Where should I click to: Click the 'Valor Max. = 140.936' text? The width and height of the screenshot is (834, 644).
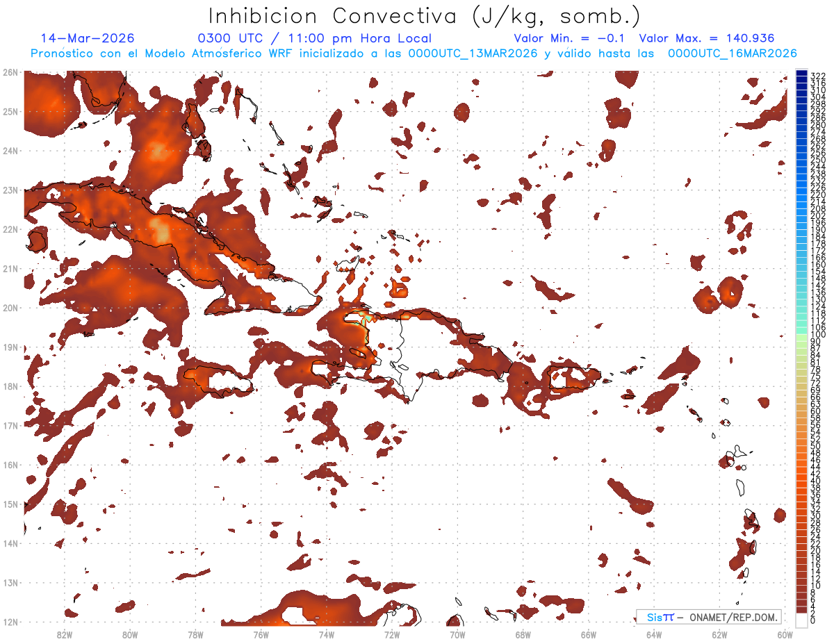[707, 38]
